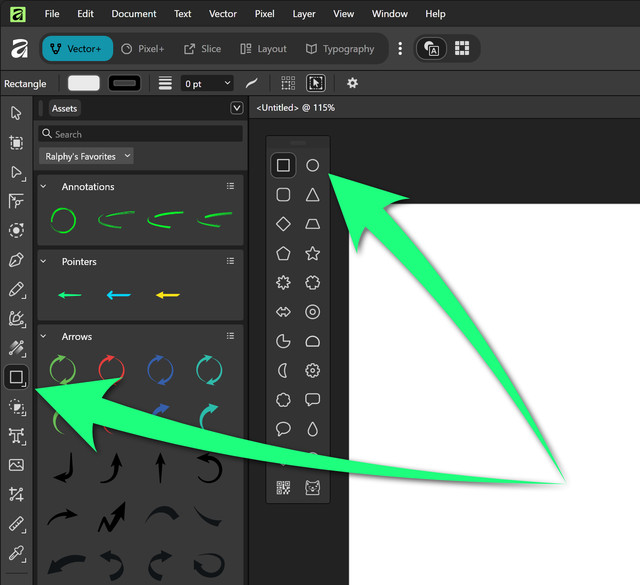Select the Artboard tool

(16, 143)
